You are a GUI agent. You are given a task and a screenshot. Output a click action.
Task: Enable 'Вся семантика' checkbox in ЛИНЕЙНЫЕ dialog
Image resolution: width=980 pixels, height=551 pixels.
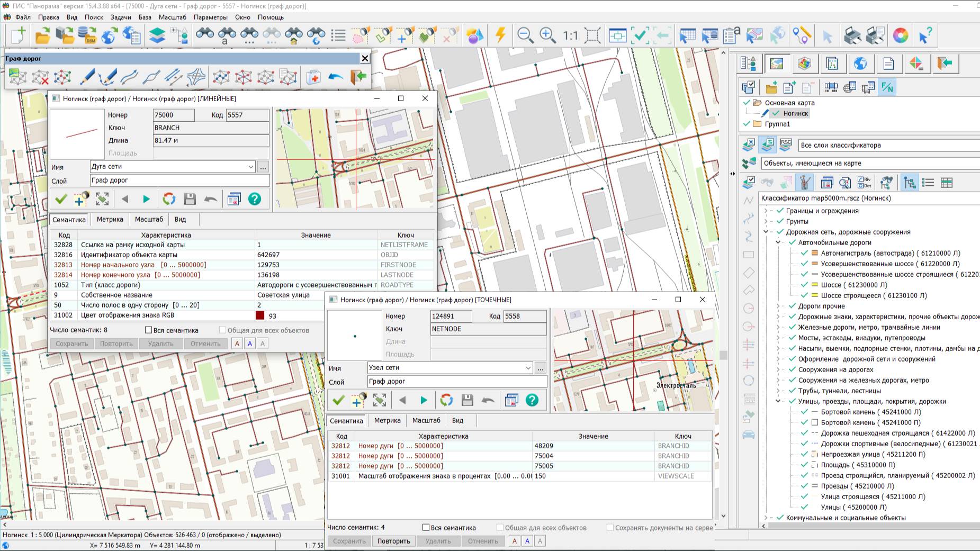149,330
